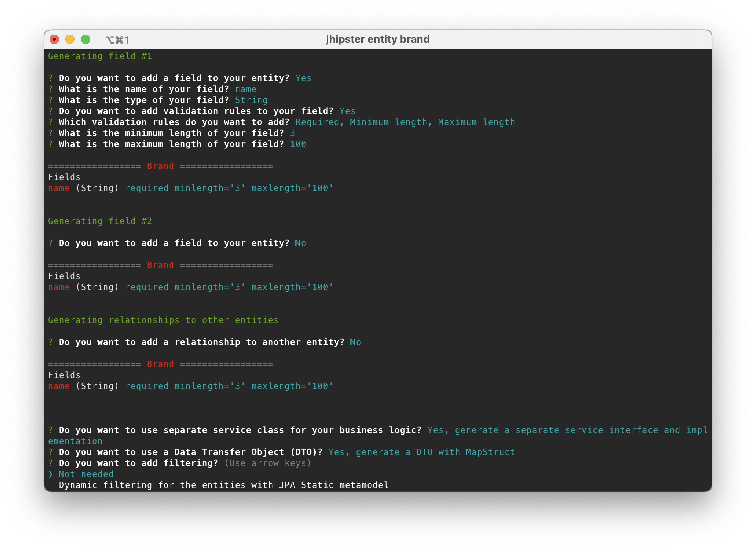Select the 'Not needed' filtering option

pos(86,474)
